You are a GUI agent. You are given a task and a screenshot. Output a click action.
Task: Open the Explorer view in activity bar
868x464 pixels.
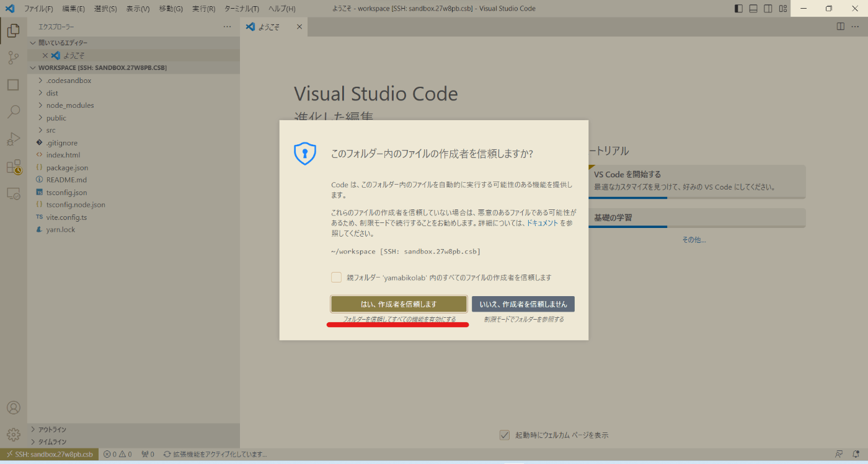click(13, 30)
